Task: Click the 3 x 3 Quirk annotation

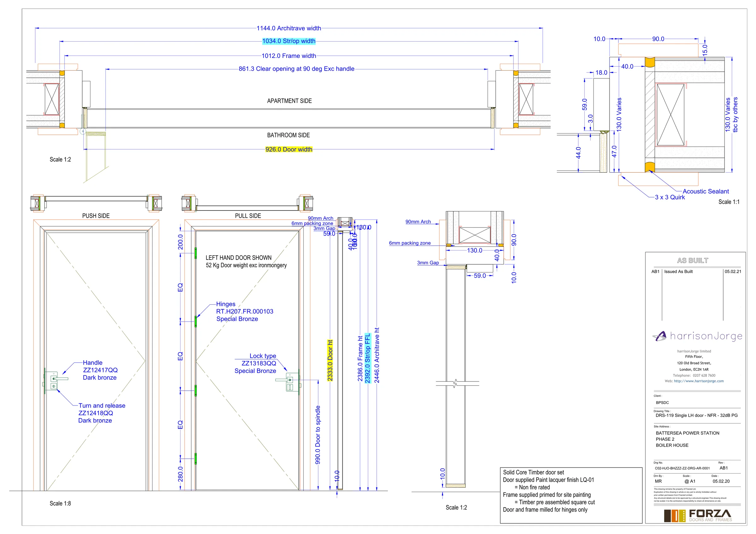Action: [669, 197]
